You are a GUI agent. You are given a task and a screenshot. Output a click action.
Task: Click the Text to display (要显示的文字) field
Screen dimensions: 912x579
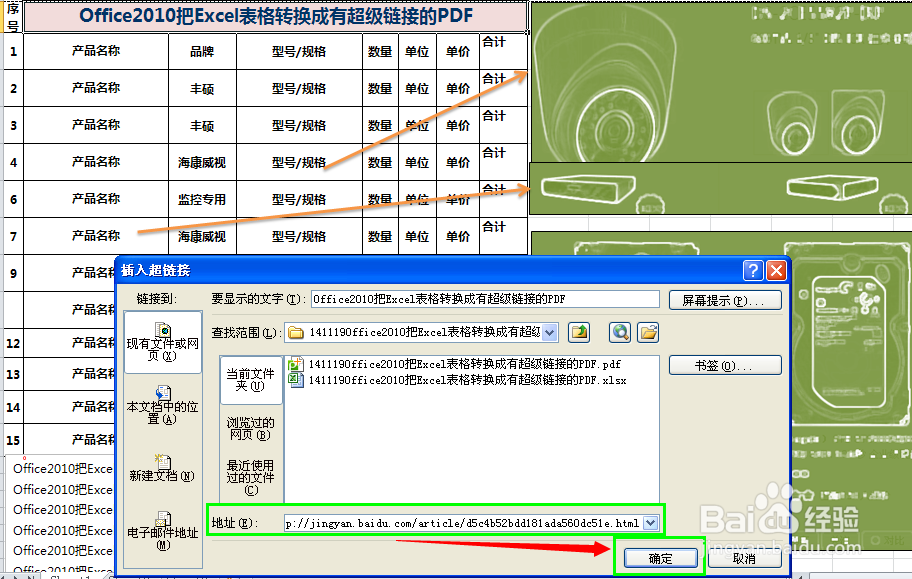tap(485, 299)
